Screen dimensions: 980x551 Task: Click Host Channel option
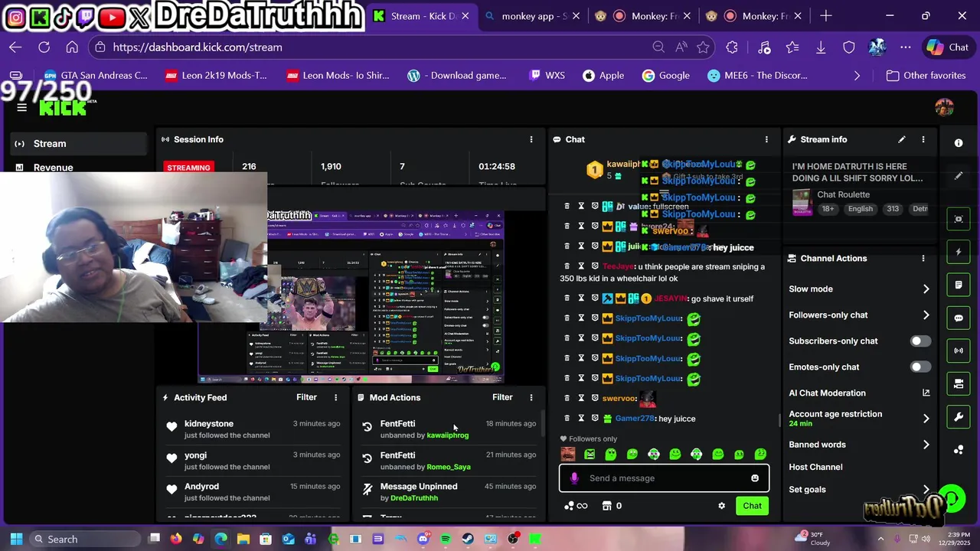(815, 467)
